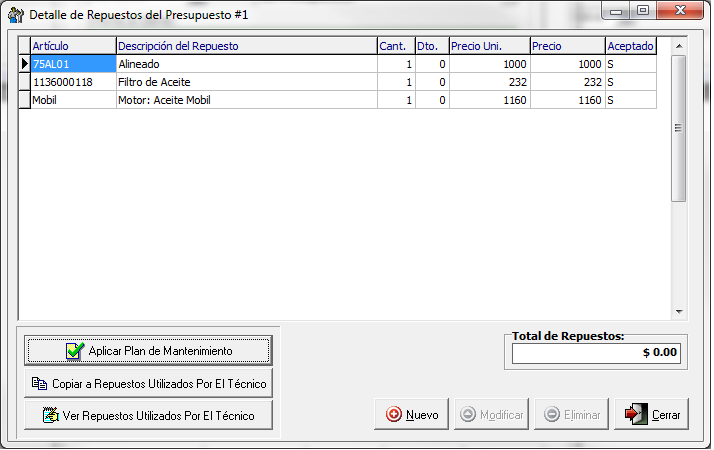
Task: Click the Copiar a Repuestos copy icon
Action: point(39,383)
